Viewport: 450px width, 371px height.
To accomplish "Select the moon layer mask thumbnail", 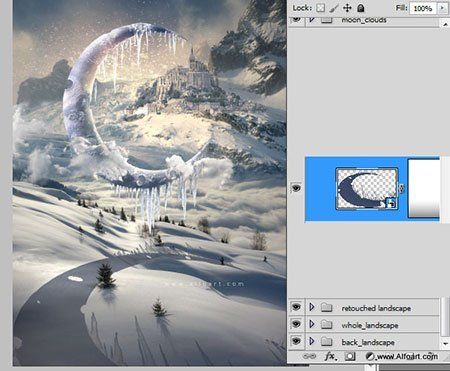I will tap(424, 189).
